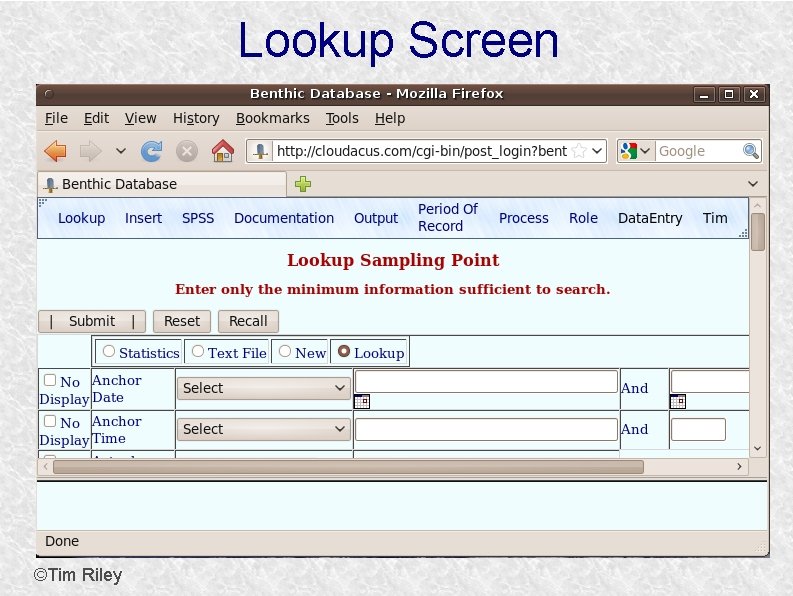Open the SPSS navigation link
Viewport: 793px width, 596px height.
(x=198, y=218)
